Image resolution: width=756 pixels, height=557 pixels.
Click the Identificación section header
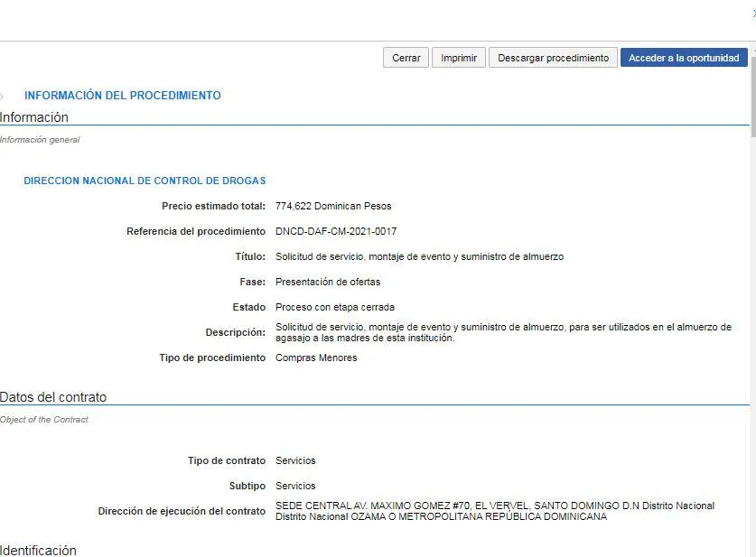pyautogui.click(x=39, y=550)
